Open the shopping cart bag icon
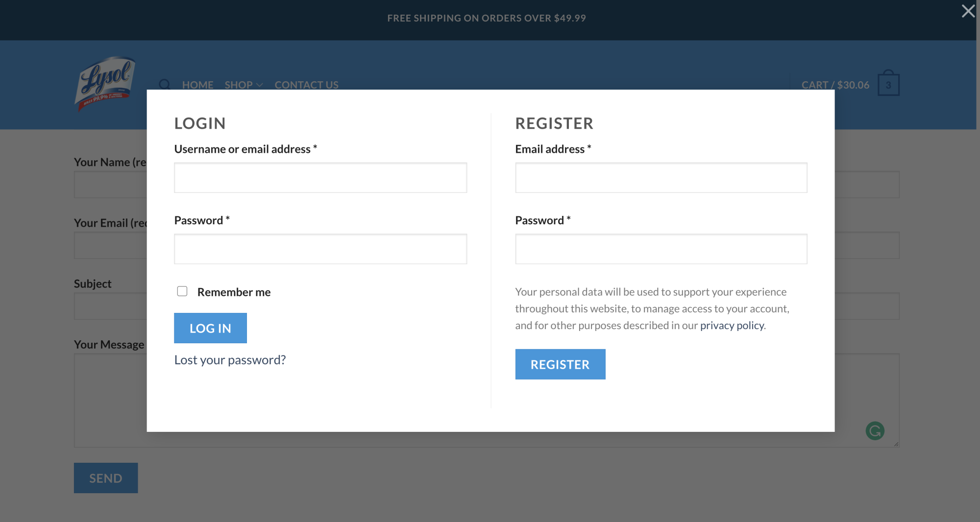This screenshot has height=522, width=980. (x=888, y=83)
